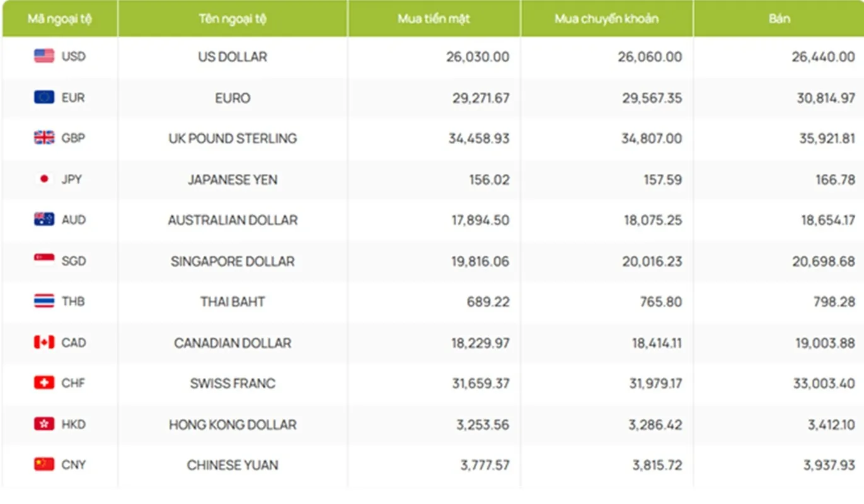Click the Singapore flag icon for SGD
Viewport: 864px width, 504px height.
pos(44,260)
